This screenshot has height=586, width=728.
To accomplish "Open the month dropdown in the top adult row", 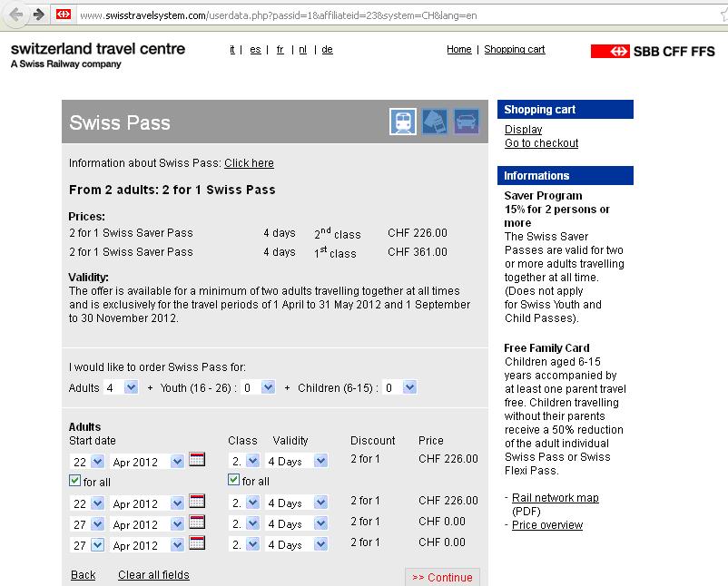I will [x=147, y=462].
